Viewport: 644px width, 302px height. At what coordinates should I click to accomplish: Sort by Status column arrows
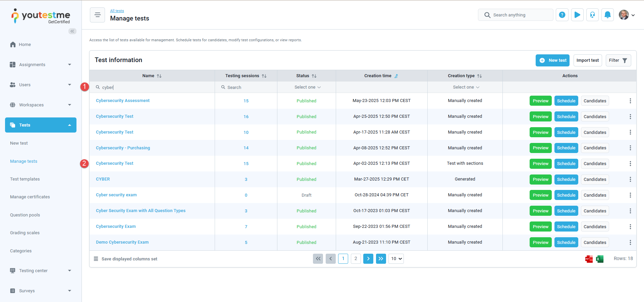pos(314,76)
